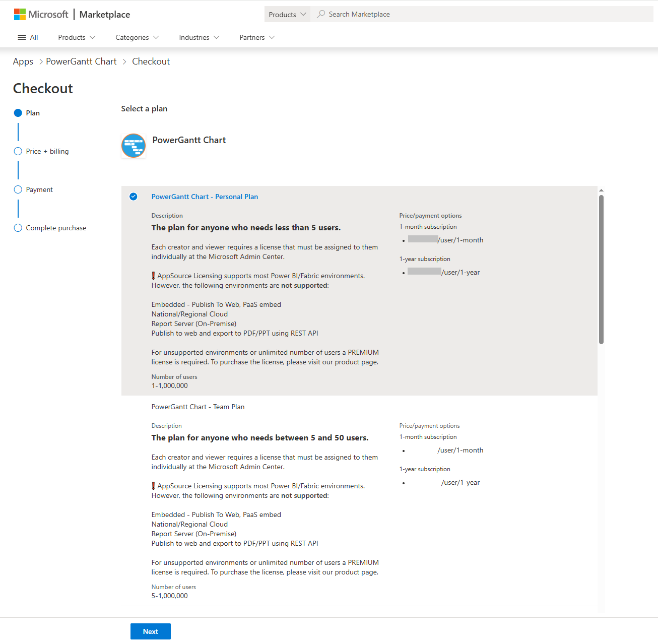658x644 pixels.
Task: Click the Microsoft logo icon
Action: (x=20, y=14)
